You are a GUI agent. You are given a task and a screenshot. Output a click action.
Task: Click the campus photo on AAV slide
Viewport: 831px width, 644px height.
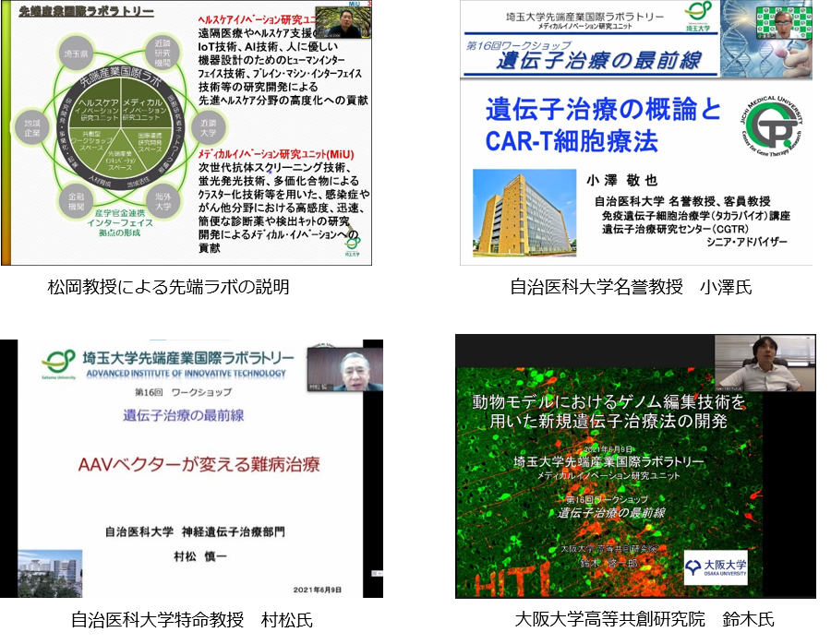[x=50, y=574]
